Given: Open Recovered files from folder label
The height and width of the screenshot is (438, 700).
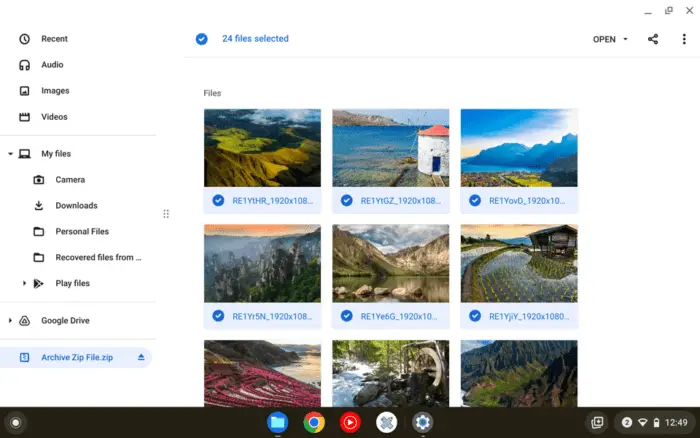Looking at the screenshot, I should tap(98, 257).
